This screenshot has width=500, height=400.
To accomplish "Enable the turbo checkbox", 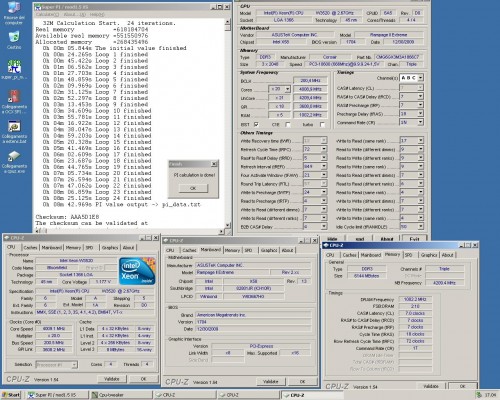I will (322, 124).
